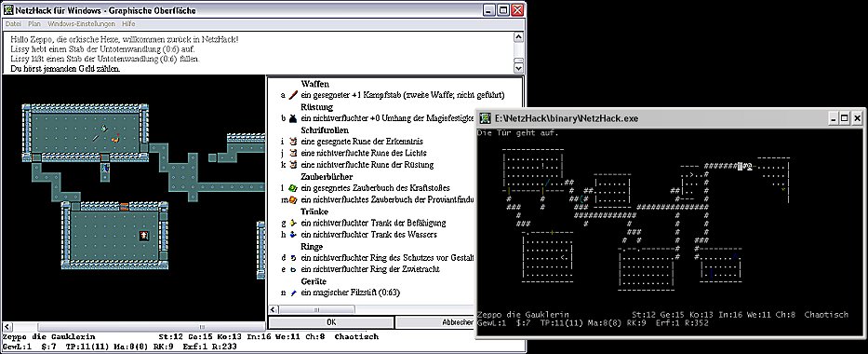
Task: Select 'Ring der Zwietracht' row
Action: [360, 269]
